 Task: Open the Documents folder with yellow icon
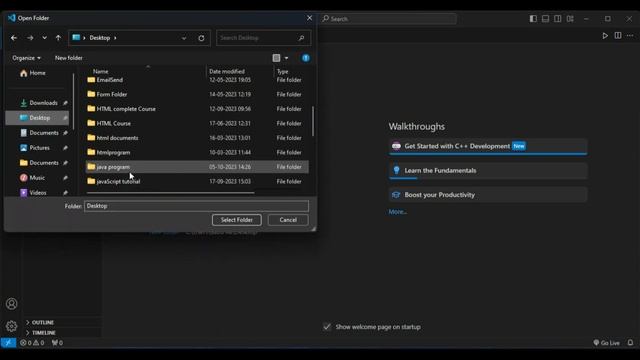pyautogui.click(x=40, y=163)
